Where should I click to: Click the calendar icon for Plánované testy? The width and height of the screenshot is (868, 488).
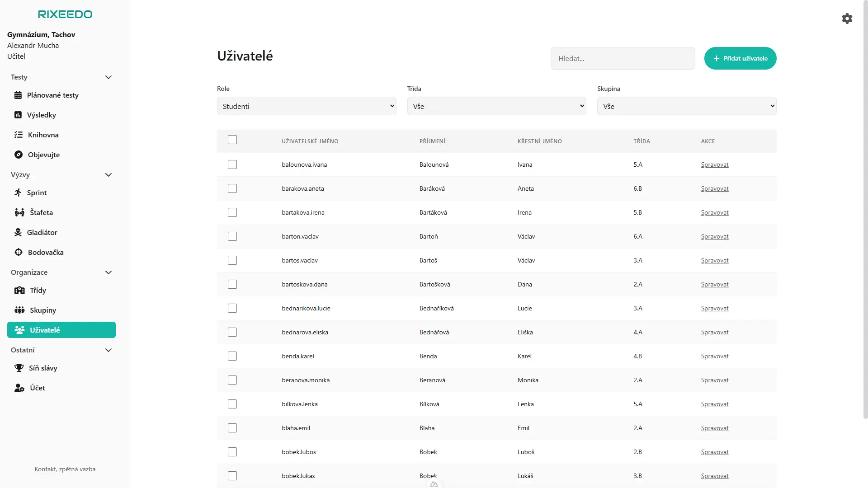[x=18, y=95]
